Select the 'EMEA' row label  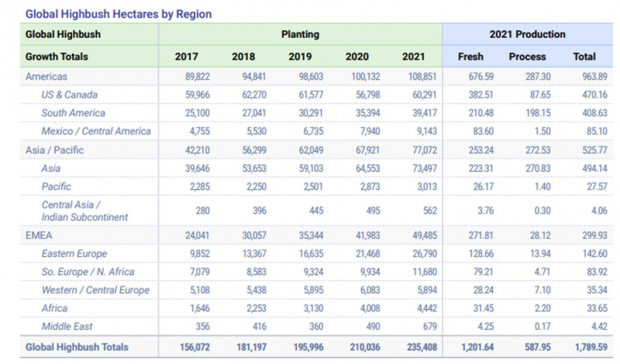point(39,235)
